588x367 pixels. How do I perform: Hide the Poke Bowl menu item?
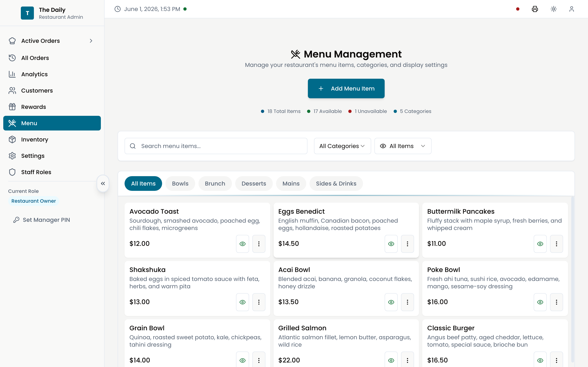click(540, 302)
